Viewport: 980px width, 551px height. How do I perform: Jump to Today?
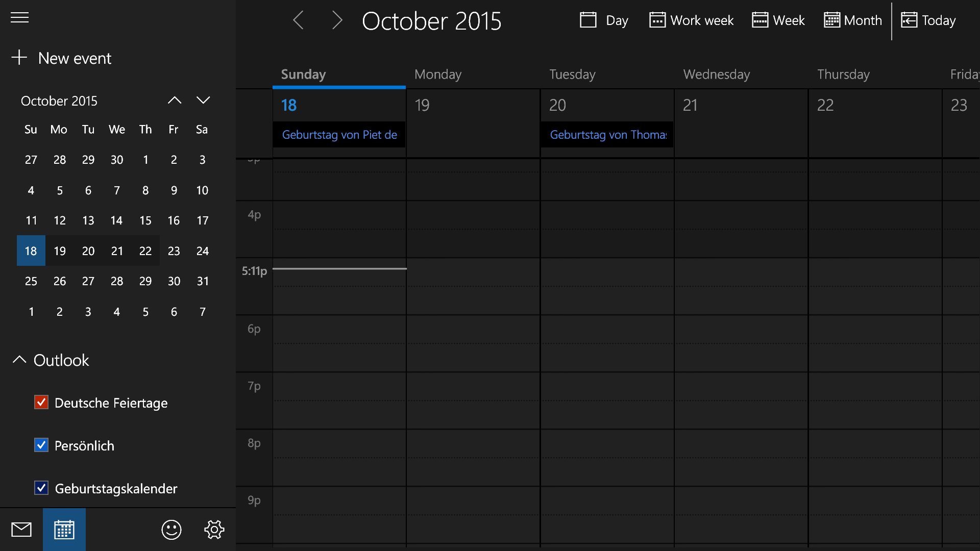point(928,20)
